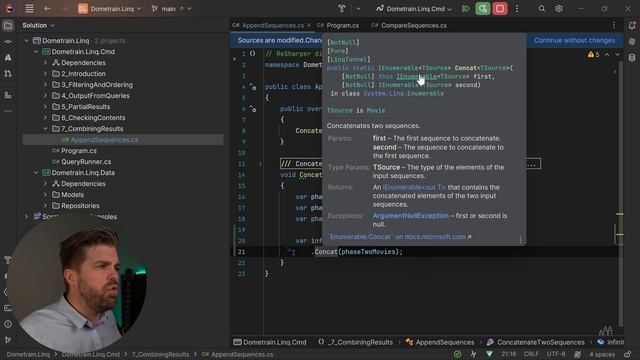Expand the Repositories folder

45,206
